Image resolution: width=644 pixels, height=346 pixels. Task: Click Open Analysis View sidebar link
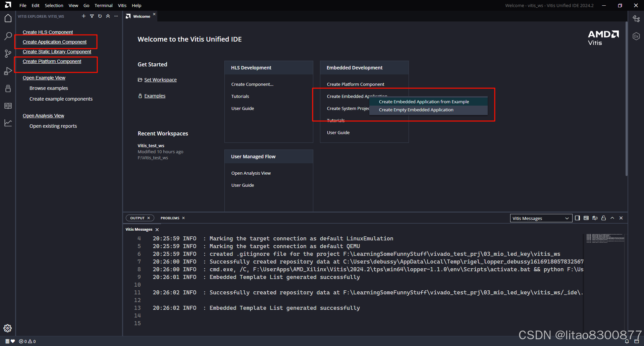pyautogui.click(x=43, y=116)
